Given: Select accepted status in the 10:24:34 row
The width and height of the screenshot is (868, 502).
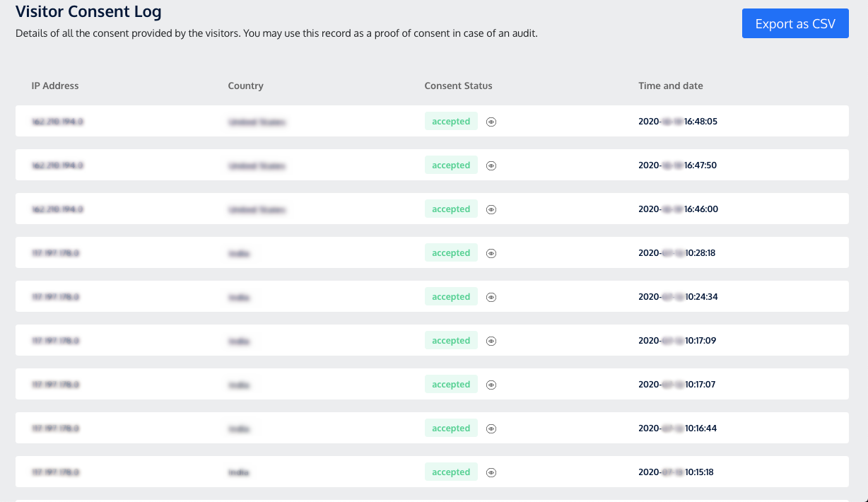Looking at the screenshot, I should click(x=451, y=296).
